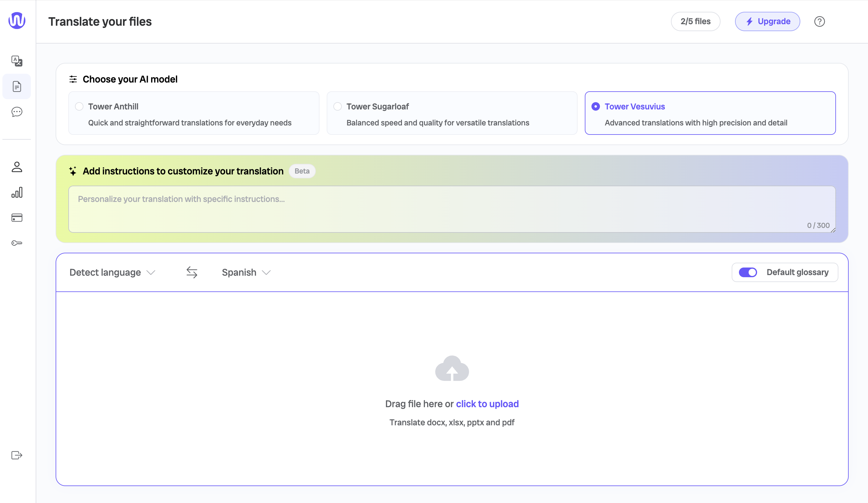Screen dimensions: 868x503
Task: Click the 2/5 files counter badge
Action: pos(695,21)
